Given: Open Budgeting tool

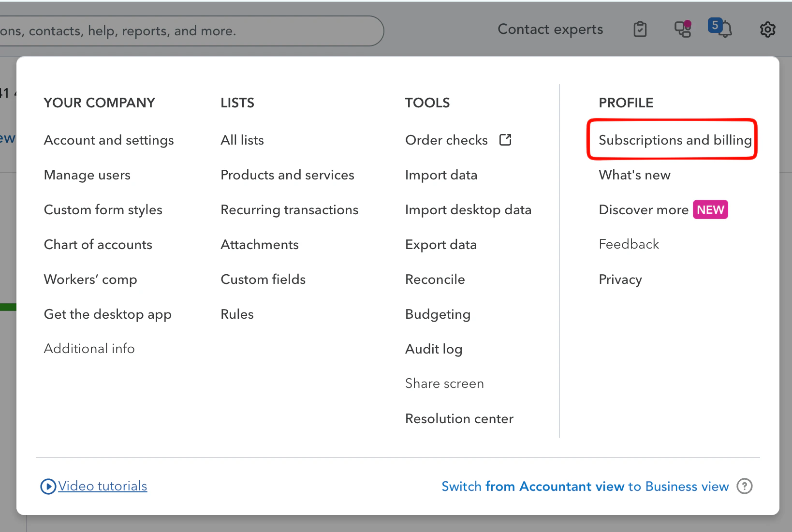Looking at the screenshot, I should click(438, 314).
